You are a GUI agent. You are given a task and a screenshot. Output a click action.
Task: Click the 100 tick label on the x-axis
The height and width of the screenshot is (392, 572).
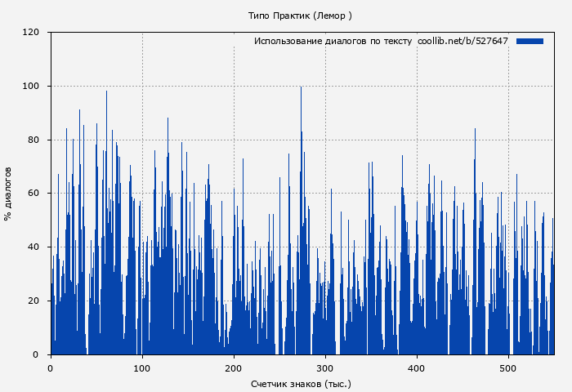142,367
